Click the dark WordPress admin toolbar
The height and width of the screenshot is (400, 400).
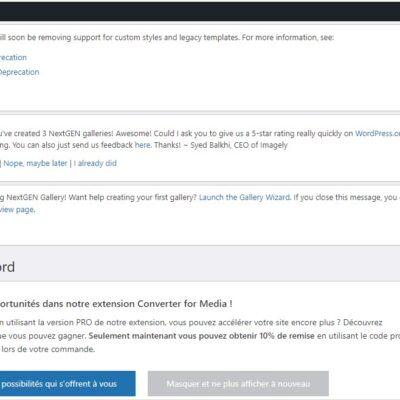point(200,11)
